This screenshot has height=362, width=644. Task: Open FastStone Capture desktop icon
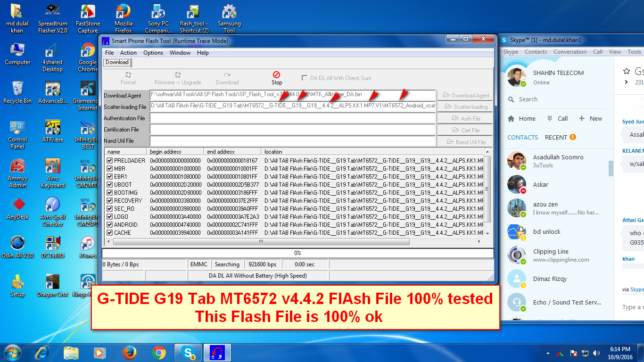(88, 19)
